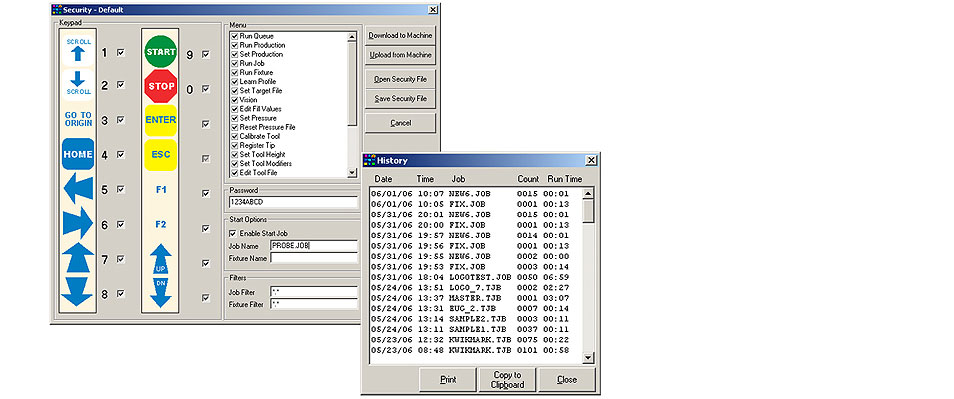Toggle the checkbox next to keypad number 8
The width and height of the screenshot is (954, 399).
[x=120, y=293]
